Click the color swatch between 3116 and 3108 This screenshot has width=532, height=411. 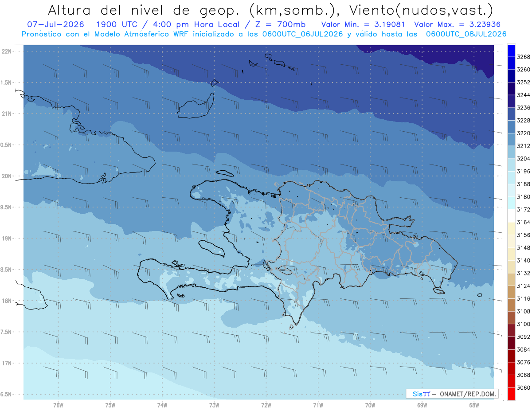click(x=511, y=305)
